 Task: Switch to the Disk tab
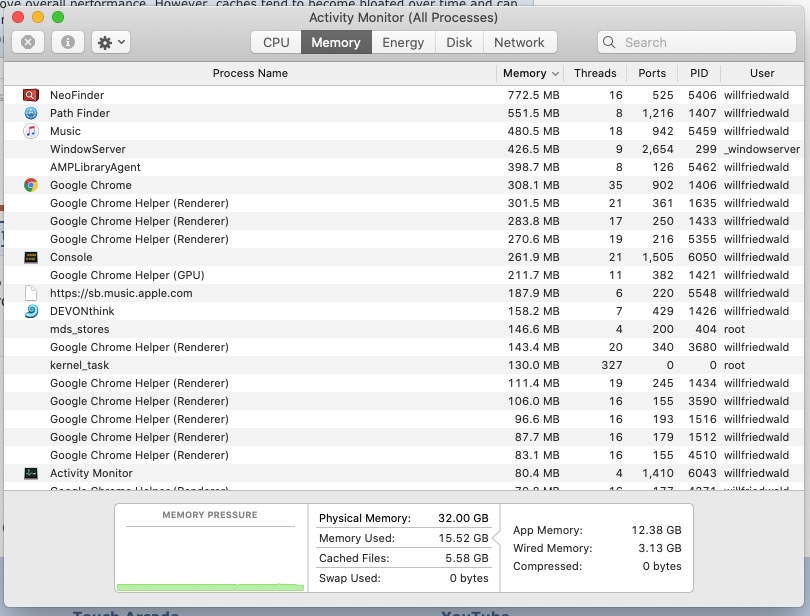coord(459,42)
